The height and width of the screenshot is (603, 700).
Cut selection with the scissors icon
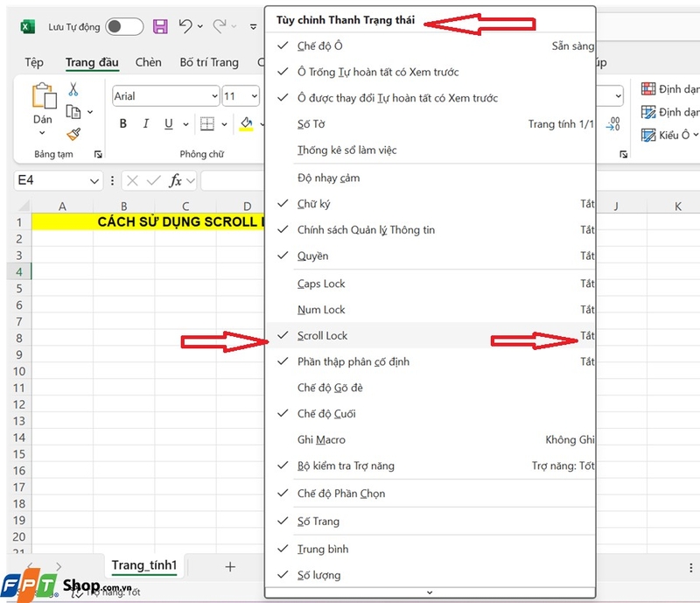tap(73, 89)
